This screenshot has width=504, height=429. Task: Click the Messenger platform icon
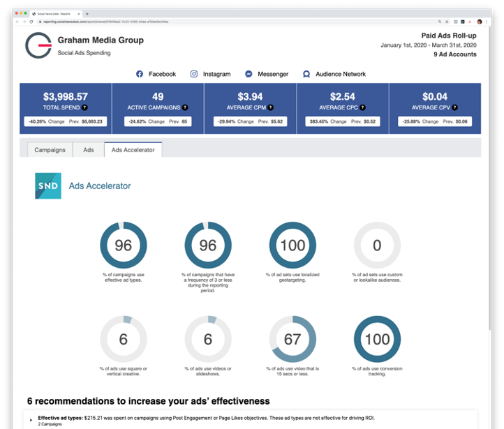[x=249, y=74]
